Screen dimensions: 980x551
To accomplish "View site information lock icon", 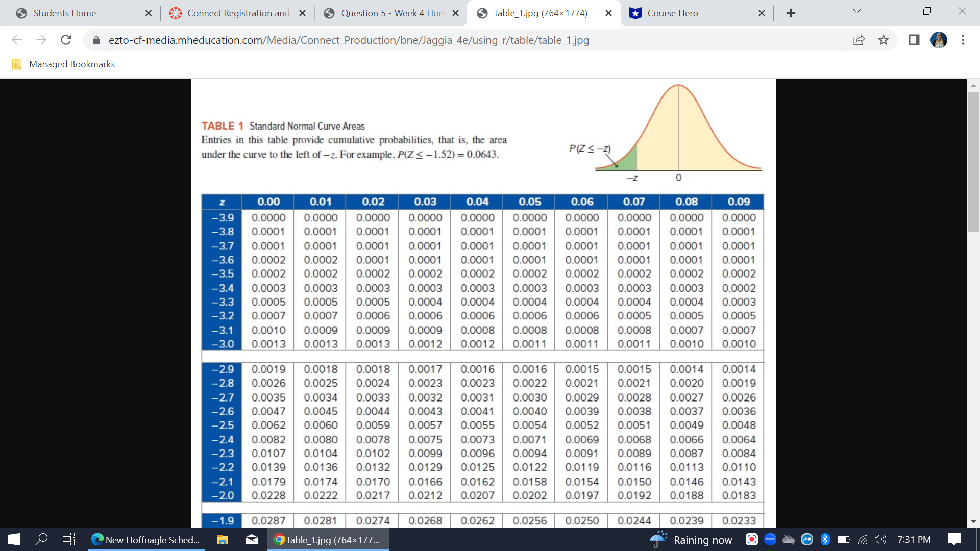I will point(96,40).
